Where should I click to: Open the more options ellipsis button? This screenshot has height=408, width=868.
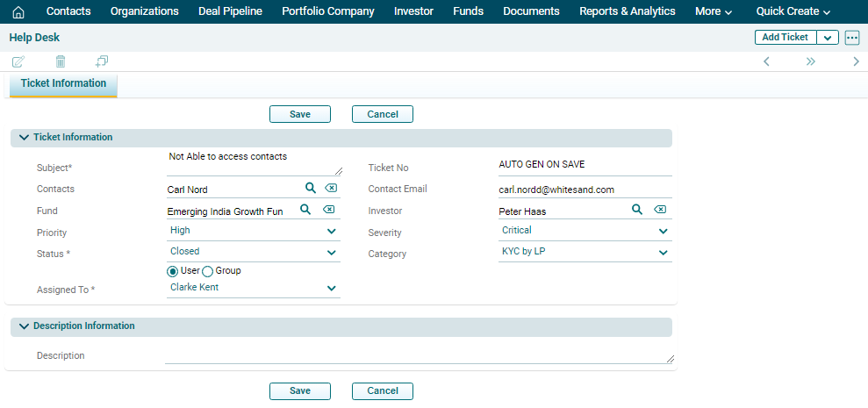tap(851, 38)
